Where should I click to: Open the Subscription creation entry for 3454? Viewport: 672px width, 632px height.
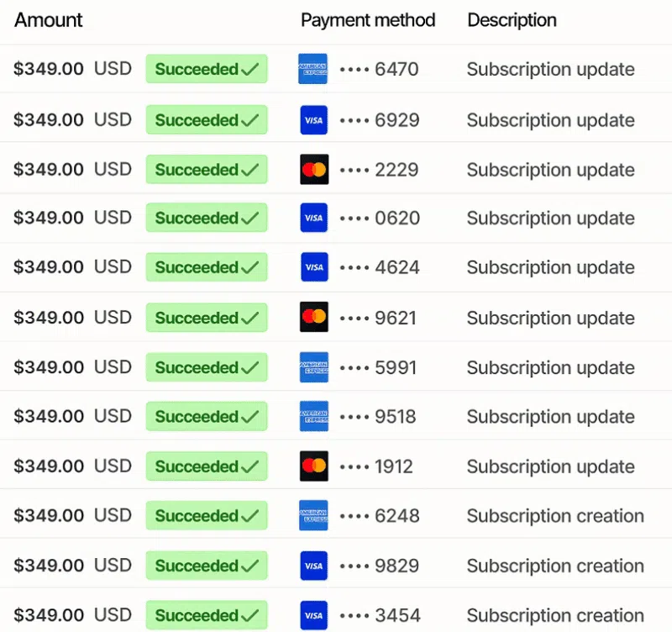pyautogui.click(x=555, y=616)
